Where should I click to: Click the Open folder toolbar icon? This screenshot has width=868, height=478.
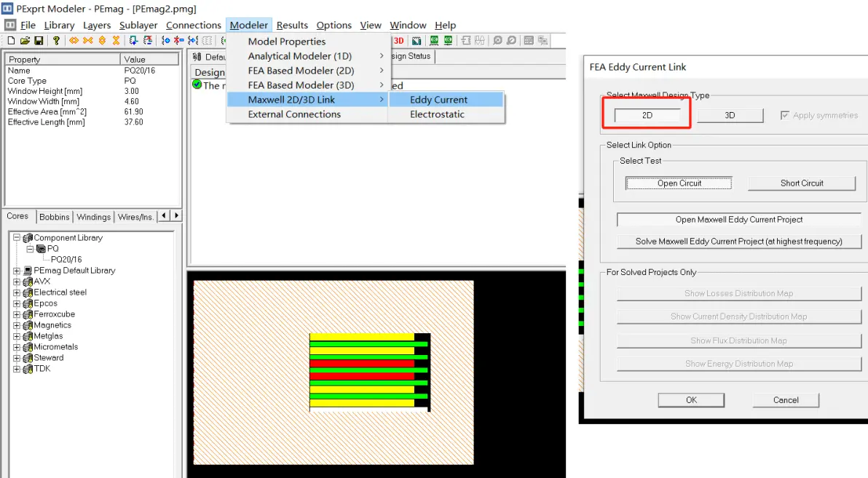click(25, 41)
